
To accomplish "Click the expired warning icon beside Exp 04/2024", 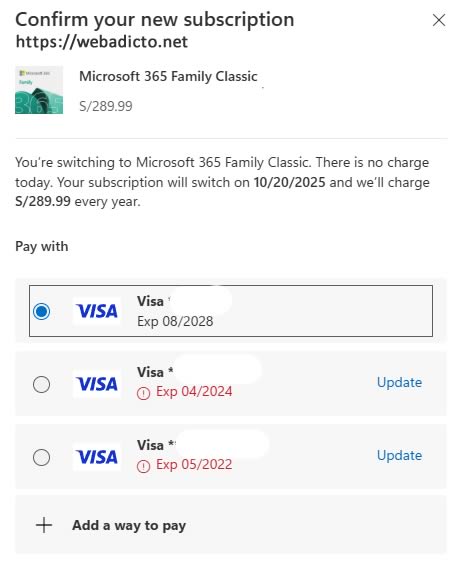I will point(143,394).
